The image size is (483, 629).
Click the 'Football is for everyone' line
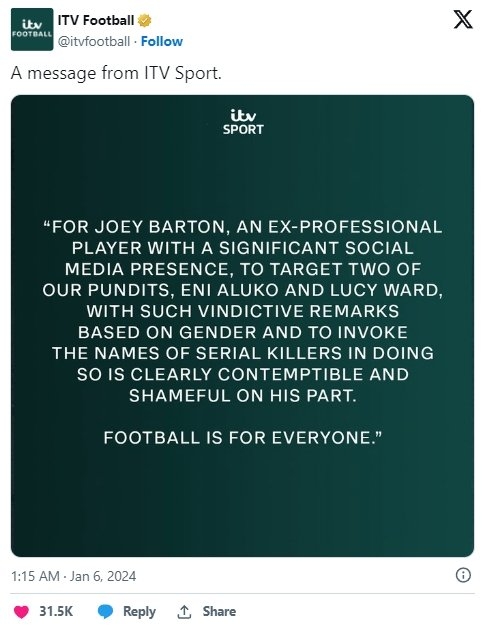(x=243, y=438)
